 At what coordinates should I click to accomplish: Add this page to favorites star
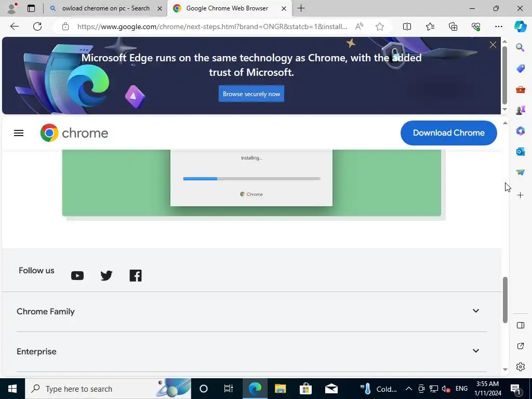click(380, 26)
